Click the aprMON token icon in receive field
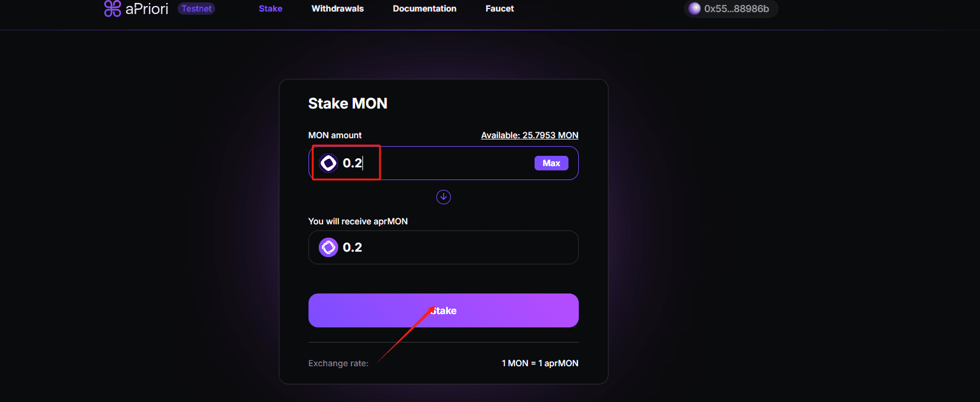 pyautogui.click(x=328, y=247)
